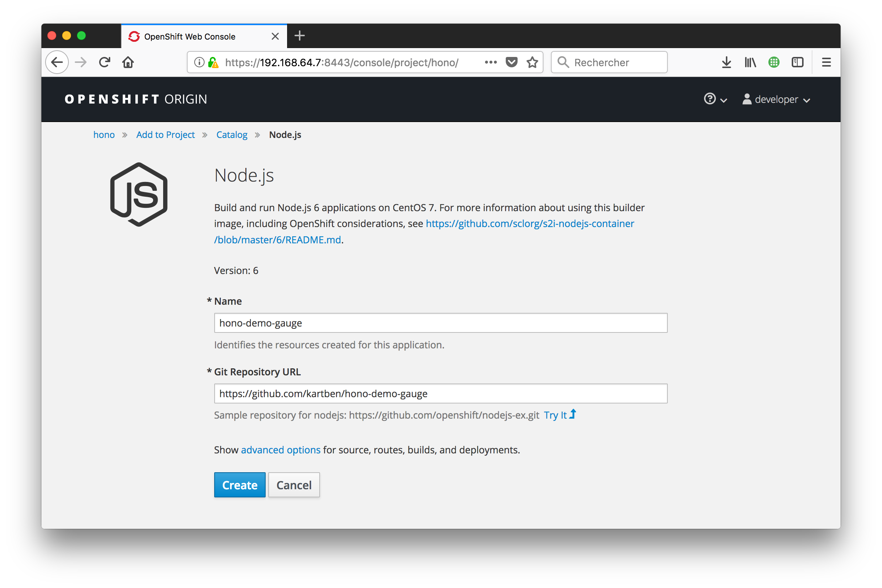Screen dimensions: 882x588
Task: Reload the page with refresh icon
Action: (x=105, y=62)
